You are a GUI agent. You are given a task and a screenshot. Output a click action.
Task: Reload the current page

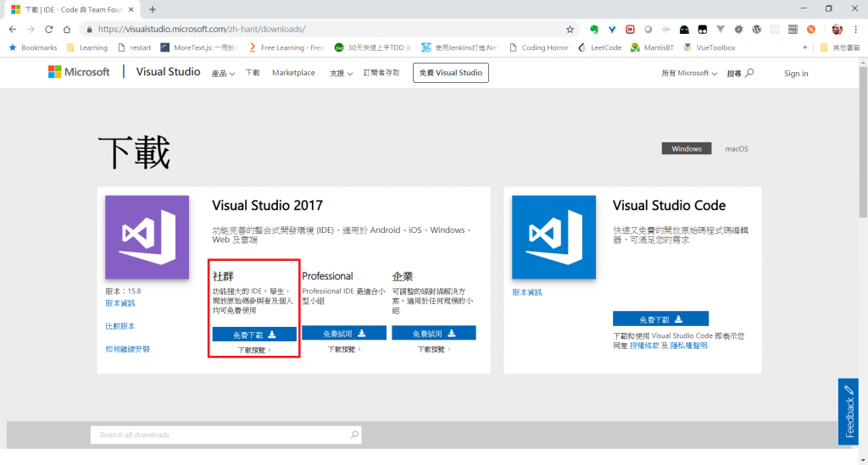(x=48, y=30)
